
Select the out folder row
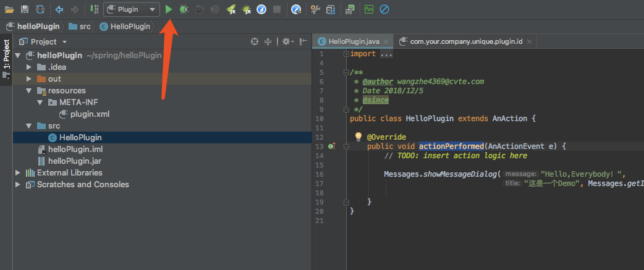point(162,79)
